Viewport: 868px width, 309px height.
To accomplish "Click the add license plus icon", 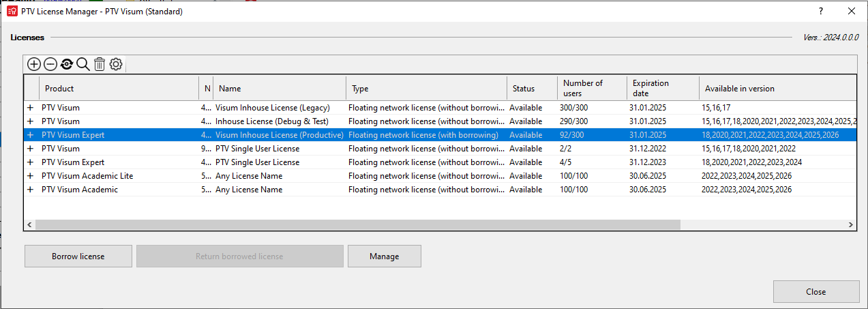I will pos(33,64).
